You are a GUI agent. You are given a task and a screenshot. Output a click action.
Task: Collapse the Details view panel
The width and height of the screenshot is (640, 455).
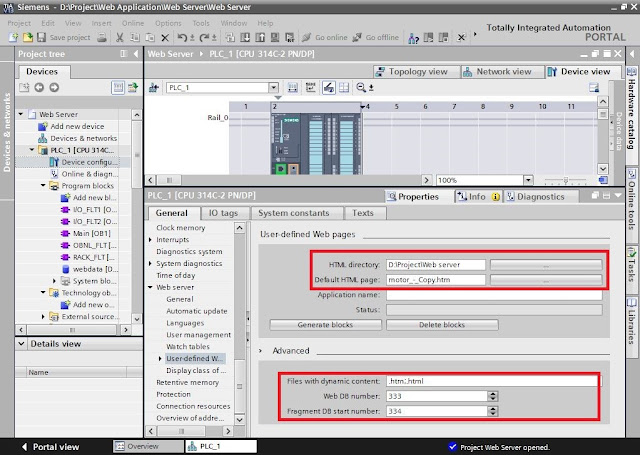point(22,344)
